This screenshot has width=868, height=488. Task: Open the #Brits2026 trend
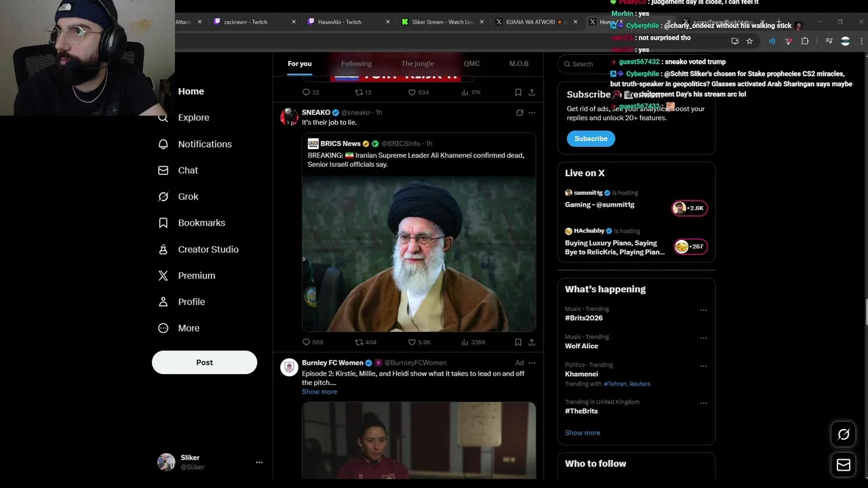pyautogui.click(x=584, y=318)
